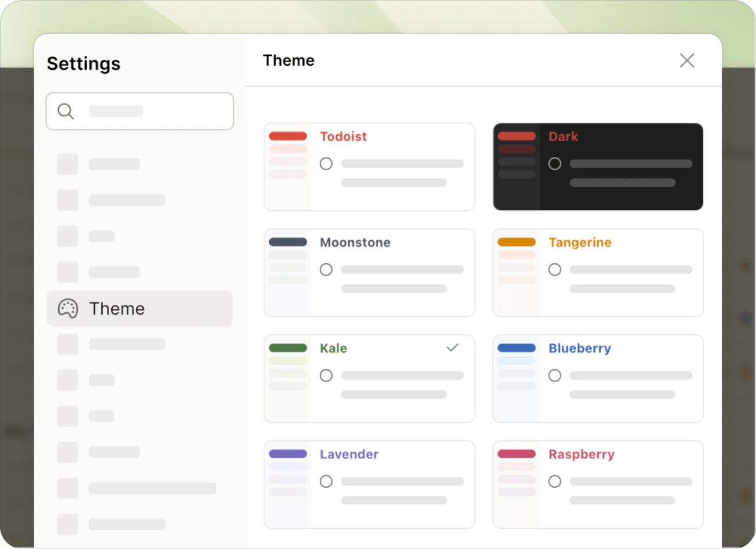Click the Raspberry theme label text
This screenshot has height=549, width=756.
582,454
